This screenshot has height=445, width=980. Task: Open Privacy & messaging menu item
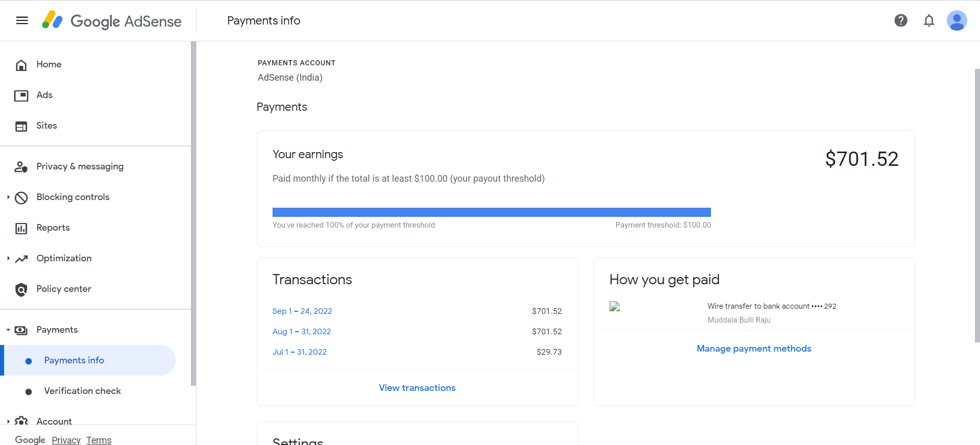coord(80,166)
